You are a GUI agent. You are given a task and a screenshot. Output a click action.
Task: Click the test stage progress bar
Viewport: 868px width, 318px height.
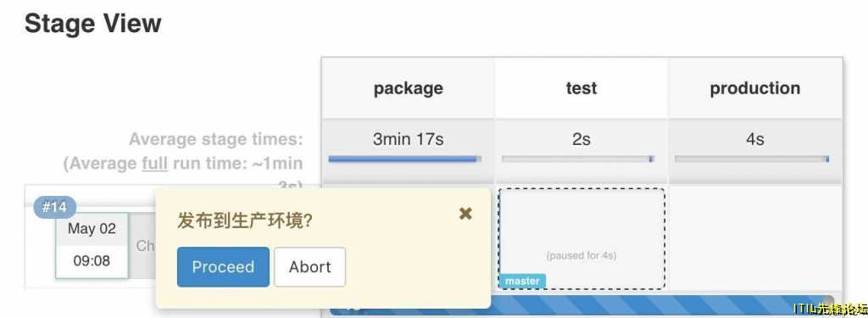[578, 159]
